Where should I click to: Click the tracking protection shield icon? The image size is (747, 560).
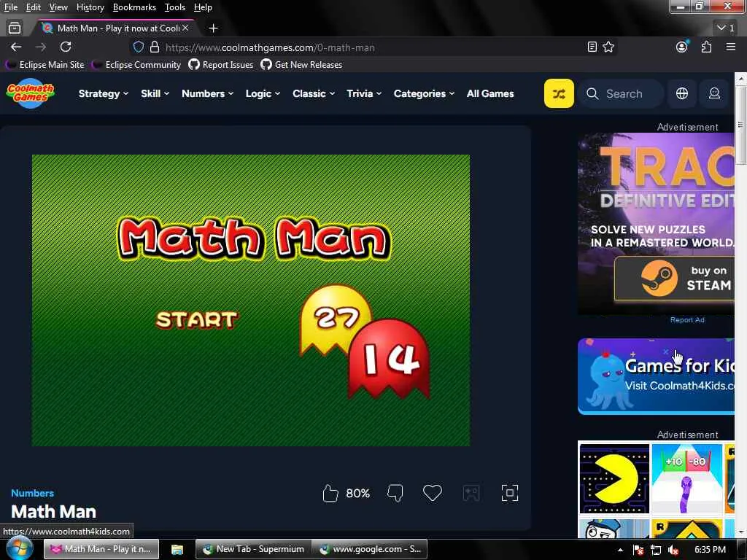(x=138, y=47)
